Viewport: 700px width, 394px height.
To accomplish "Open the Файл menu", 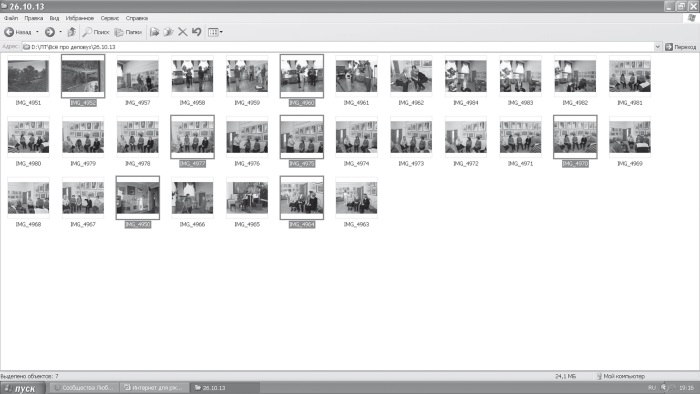I will pyautogui.click(x=11, y=18).
